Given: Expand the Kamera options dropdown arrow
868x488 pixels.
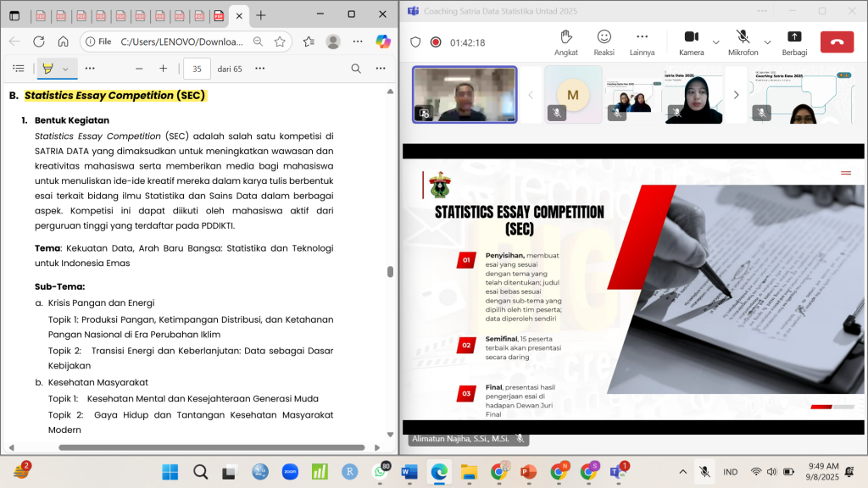Looking at the screenshot, I should (x=716, y=42).
